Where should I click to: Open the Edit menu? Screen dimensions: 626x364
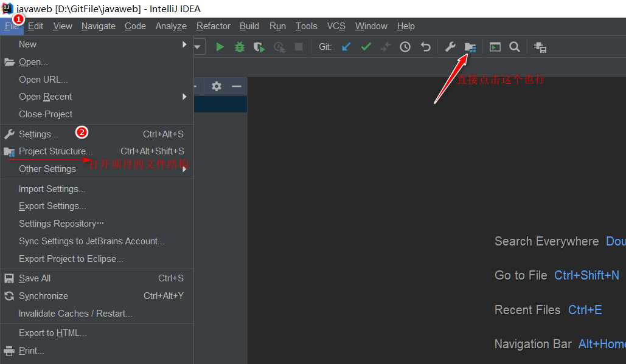35,26
